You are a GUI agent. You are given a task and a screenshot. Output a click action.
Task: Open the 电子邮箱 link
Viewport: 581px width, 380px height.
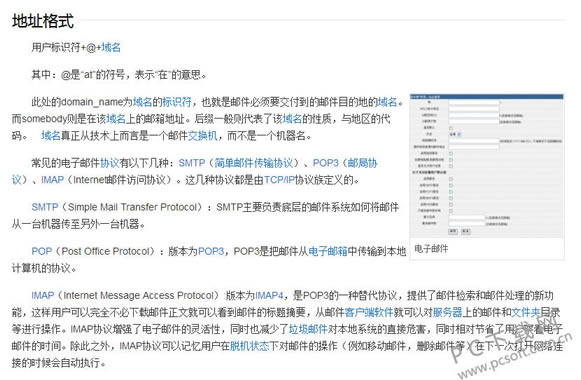pyautogui.click(x=328, y=251)
